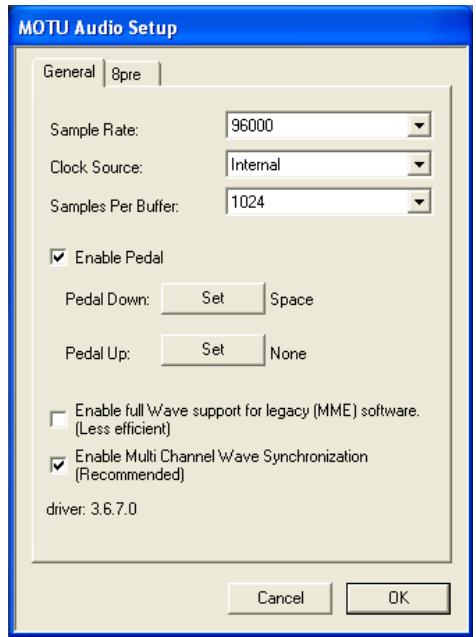Click the 'Pedal Up:' label
Screen dimensions: 476x637
[x=97, y=354]
